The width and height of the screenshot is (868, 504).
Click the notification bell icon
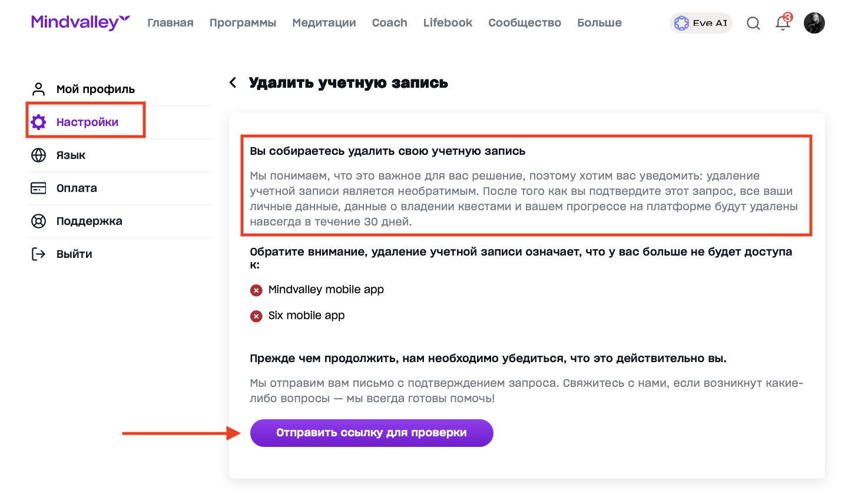(783, 24)
